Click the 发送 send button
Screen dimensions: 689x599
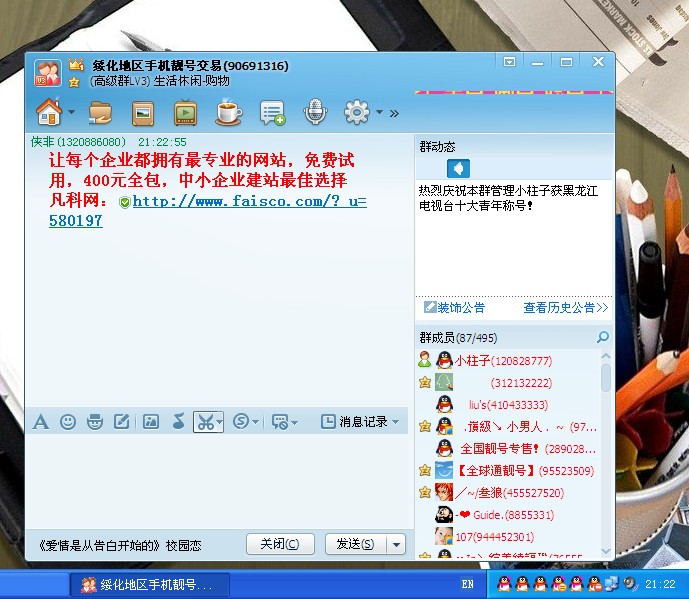click(354, 545)
